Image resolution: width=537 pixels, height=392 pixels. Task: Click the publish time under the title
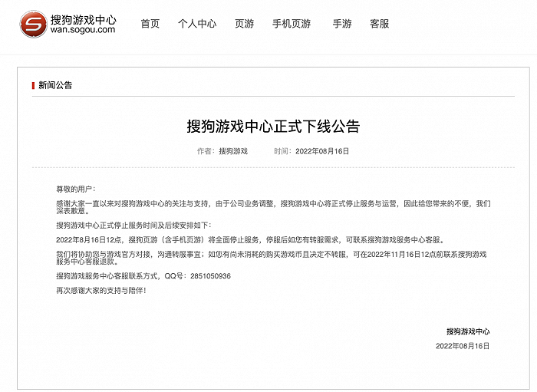(322, 151)
